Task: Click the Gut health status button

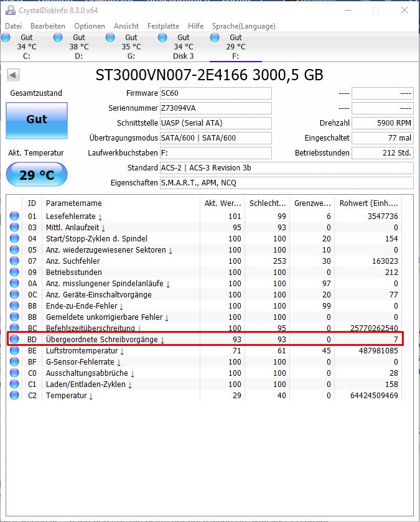Action: tap(37, 120)
